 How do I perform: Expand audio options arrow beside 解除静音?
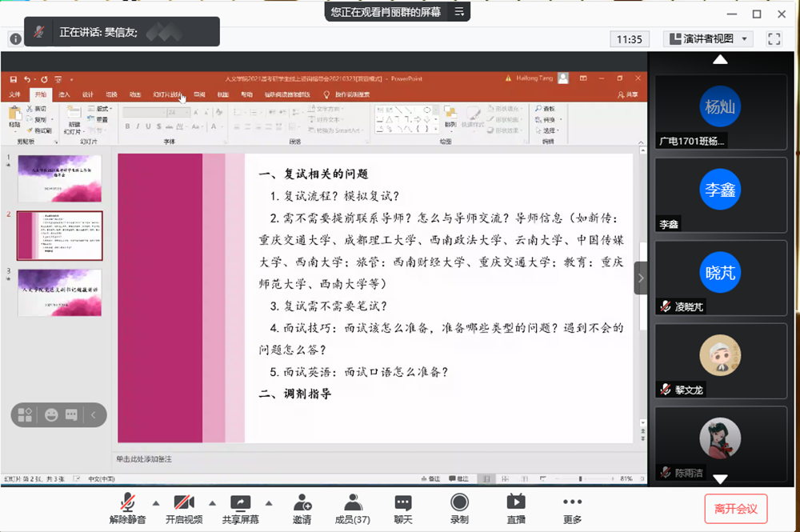(156, 503)
